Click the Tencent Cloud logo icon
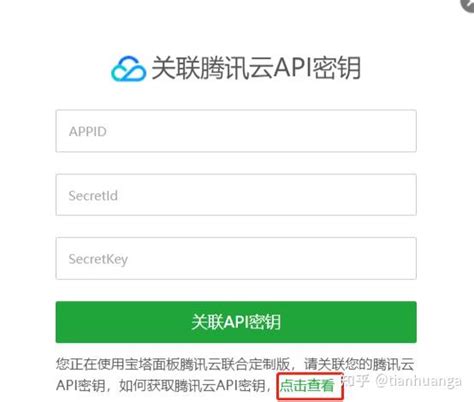Image resolution: width=474 pixels, height=402 pixels. point(128,69)
